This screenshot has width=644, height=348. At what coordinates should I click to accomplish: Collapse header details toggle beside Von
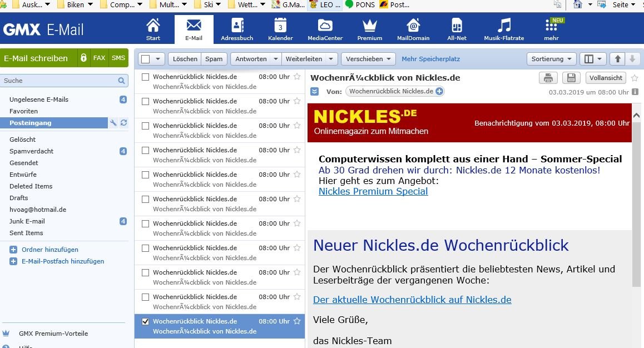(x=315, y=91)
